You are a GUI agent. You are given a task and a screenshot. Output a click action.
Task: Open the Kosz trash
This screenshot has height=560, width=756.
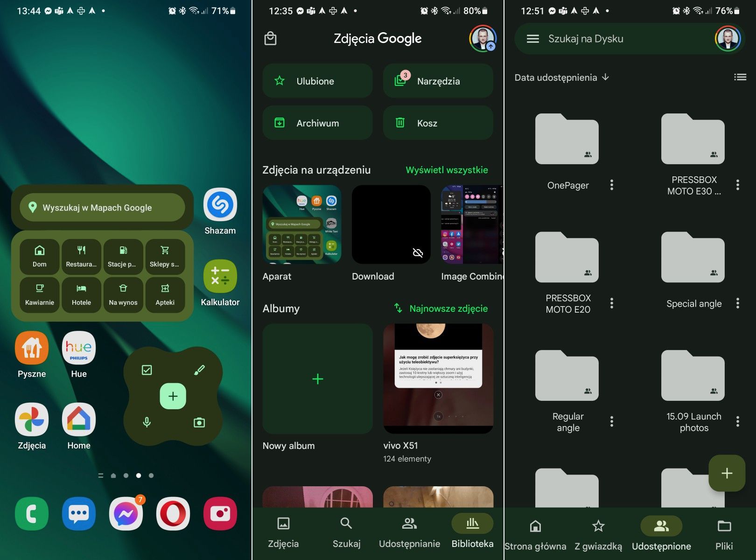coord(438,123)
